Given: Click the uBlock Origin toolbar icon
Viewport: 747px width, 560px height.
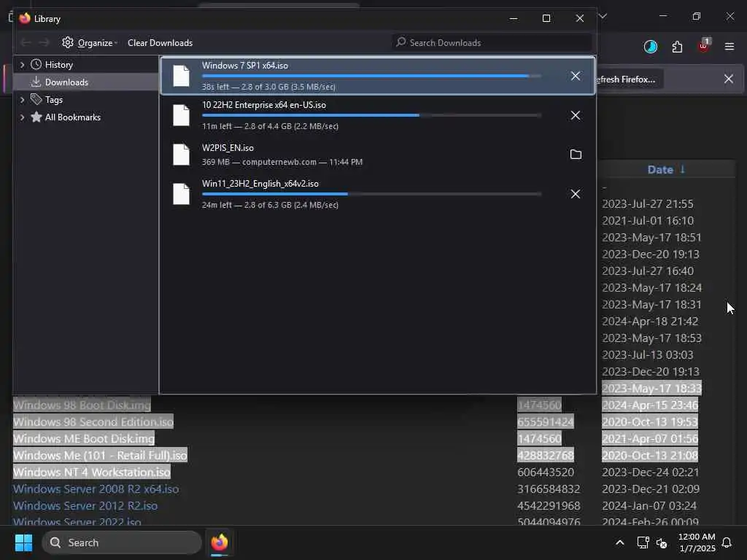Looking at the screenshot, I should [704, 46].
